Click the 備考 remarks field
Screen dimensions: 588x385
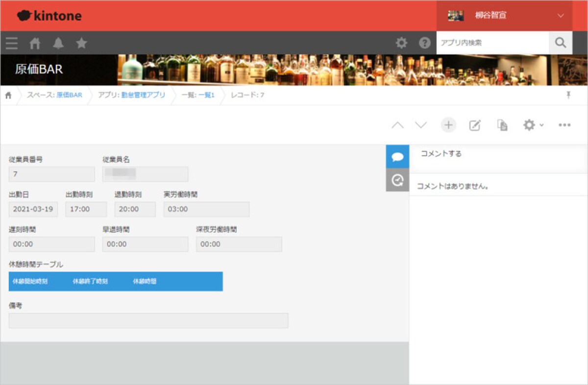(x=148, y=321)
